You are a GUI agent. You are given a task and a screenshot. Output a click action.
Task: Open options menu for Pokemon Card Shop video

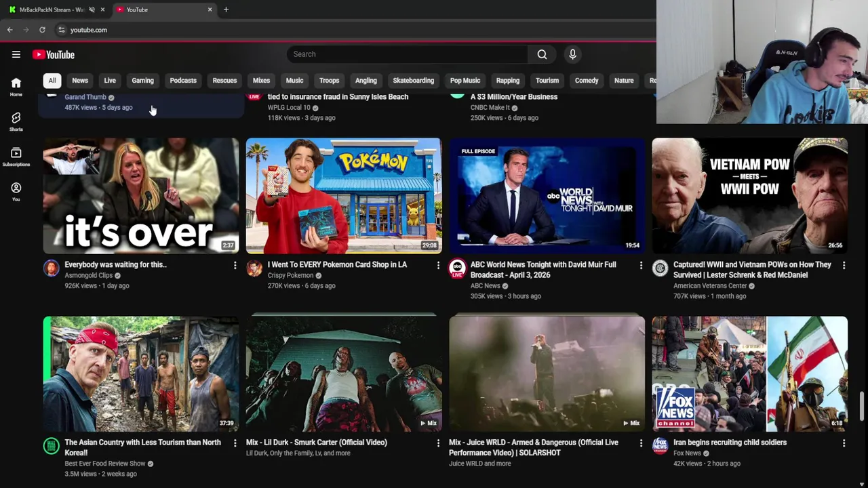438,265
